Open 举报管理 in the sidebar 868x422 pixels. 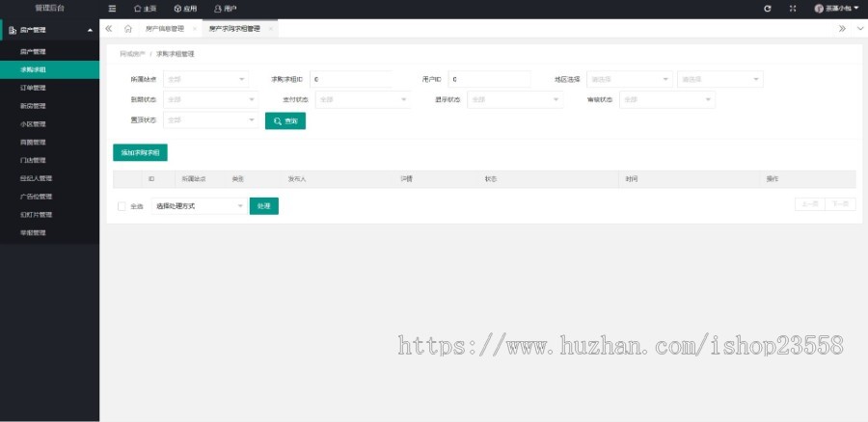click(50, 233)
